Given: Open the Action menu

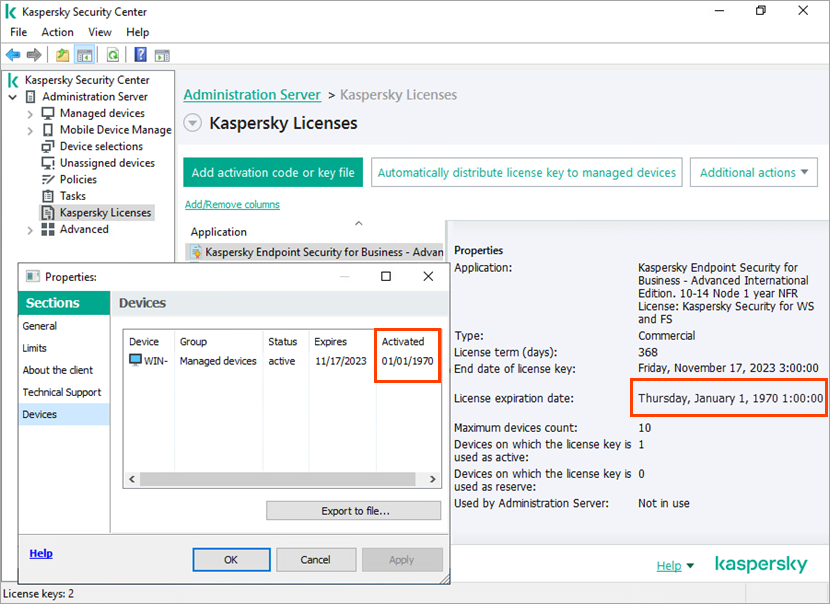Looking at the screenshot, I should pos(57,32).
